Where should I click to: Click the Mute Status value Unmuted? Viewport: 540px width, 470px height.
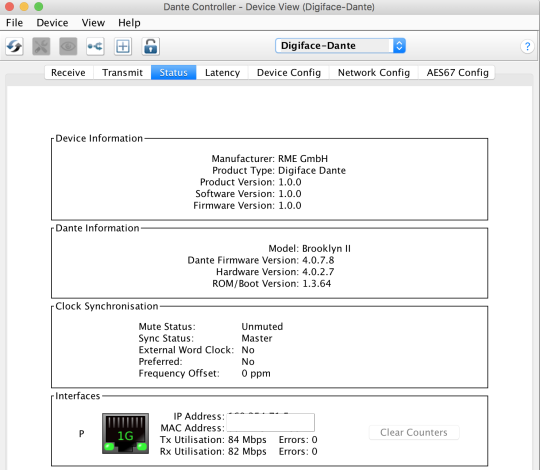coord(262,327)
